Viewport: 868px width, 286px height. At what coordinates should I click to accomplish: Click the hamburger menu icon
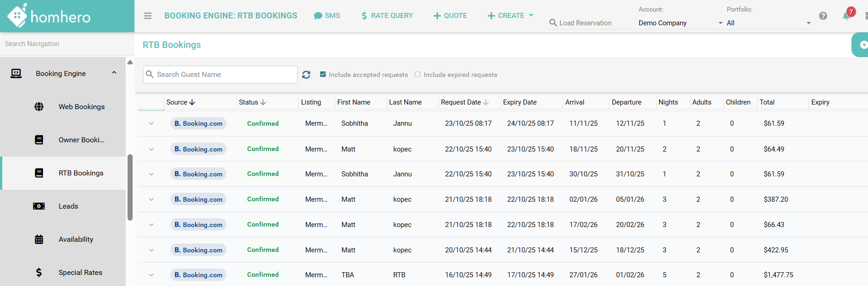coord(148,16)
